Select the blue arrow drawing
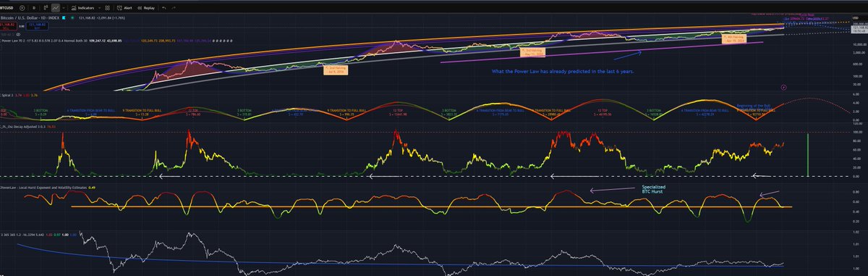This screenshot has height=276, width=868. pyautogui.click(x=628, y=55)
